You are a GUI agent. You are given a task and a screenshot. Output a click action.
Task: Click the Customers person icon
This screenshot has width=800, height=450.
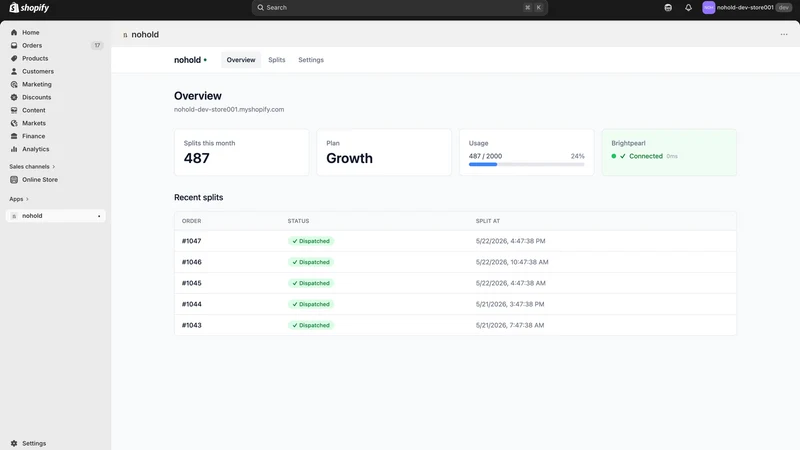pos(14,71)
